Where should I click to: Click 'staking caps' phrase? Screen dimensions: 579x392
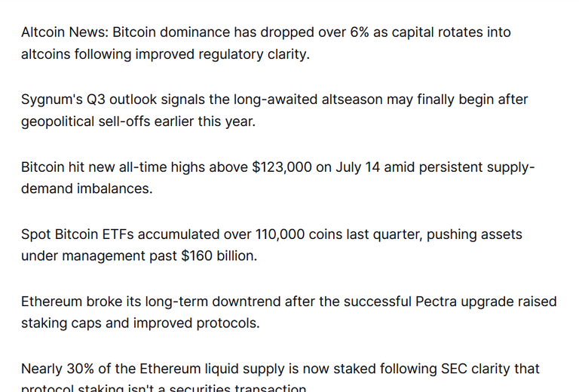click(61, 323)
